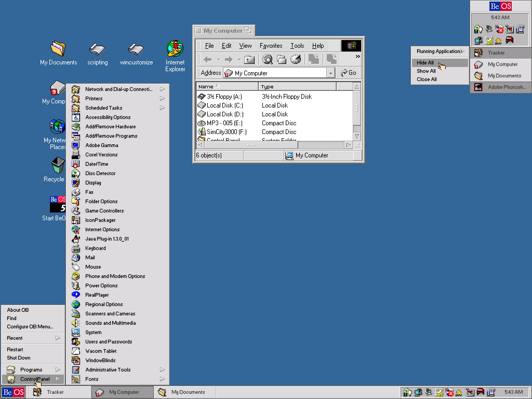This screenshot has height=399, width=532.
Task: Open the Edit menu in My Computer
Action: point(227,46)
